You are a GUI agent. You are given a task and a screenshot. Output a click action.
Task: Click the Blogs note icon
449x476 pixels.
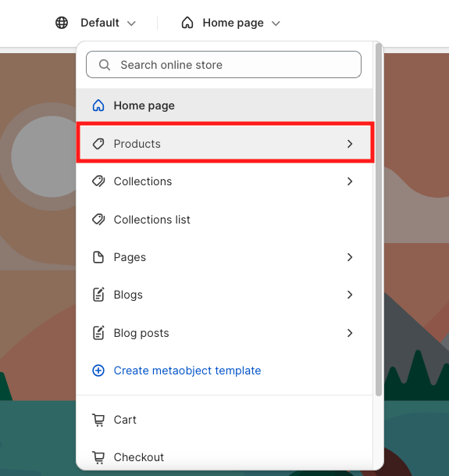coord(98,295)
